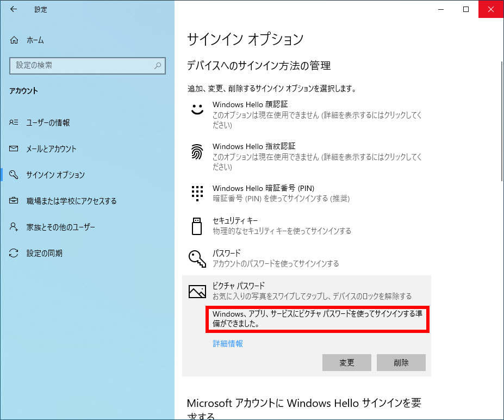Collapse ピクチャ パスワード option
This screenshot has height=420, width=504.
coord(306,291)
